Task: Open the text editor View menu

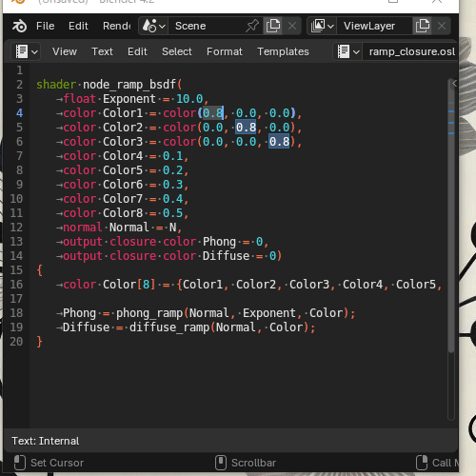Action: pos(65,51)
